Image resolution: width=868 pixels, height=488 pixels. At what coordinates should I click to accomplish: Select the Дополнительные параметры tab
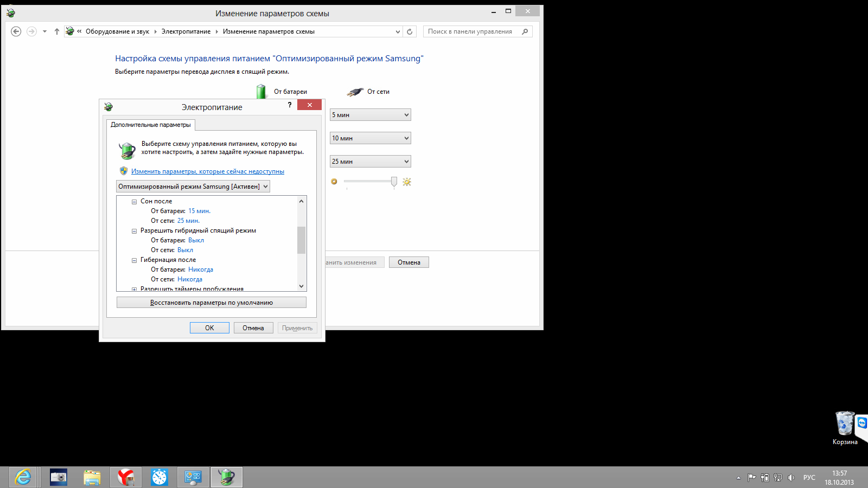(x=151, y=125)
